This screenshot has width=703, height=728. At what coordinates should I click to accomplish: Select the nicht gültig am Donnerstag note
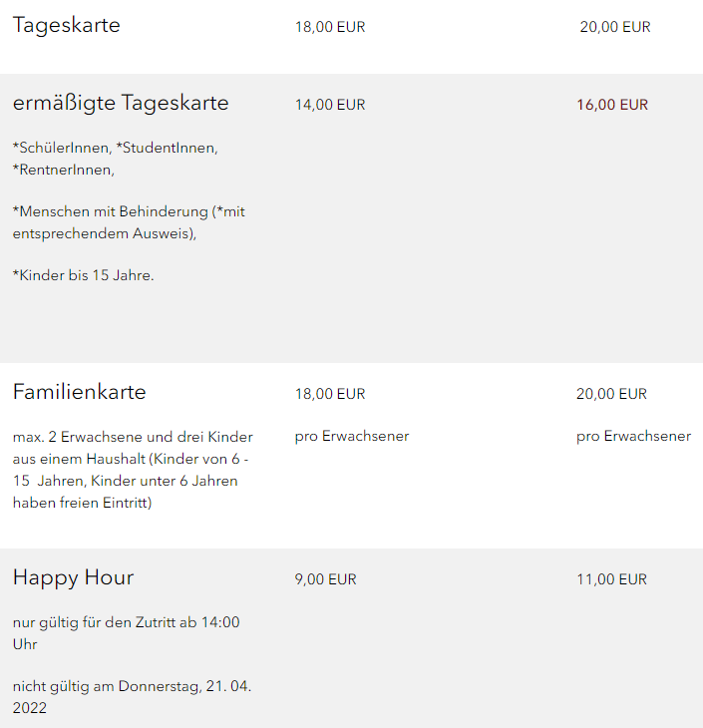point(132,697)
